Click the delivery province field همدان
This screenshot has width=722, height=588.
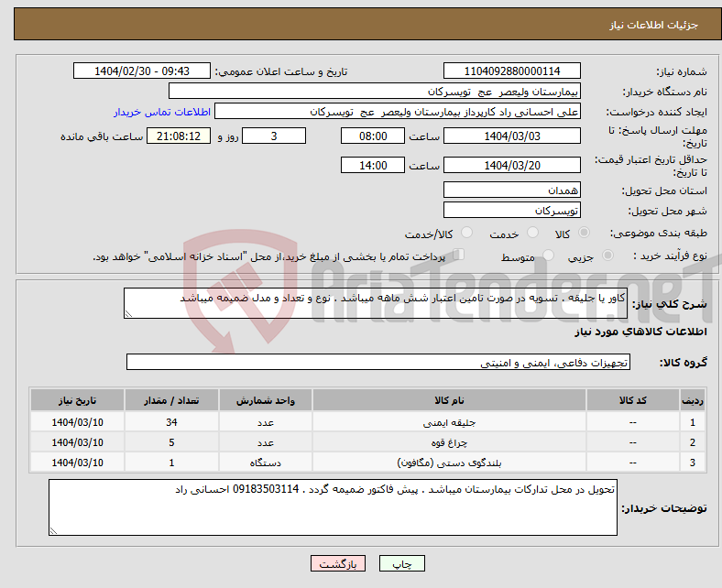click(511, 190)
